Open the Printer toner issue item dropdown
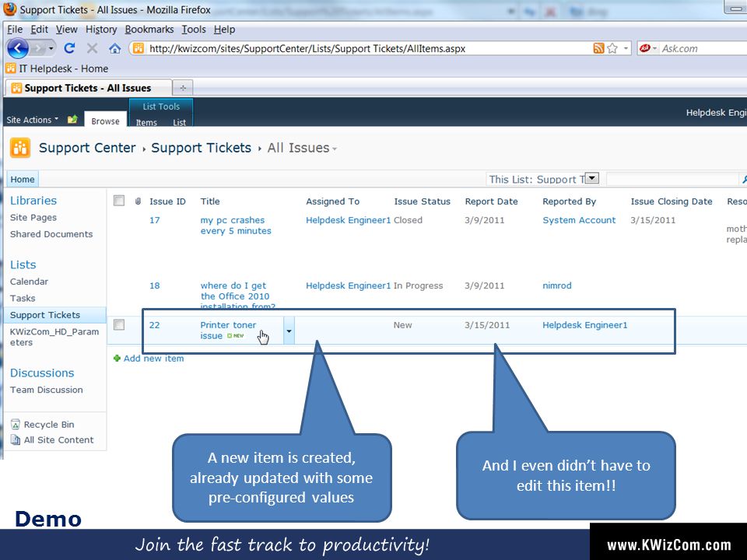 pyautogui.click(x=289, y=331)
